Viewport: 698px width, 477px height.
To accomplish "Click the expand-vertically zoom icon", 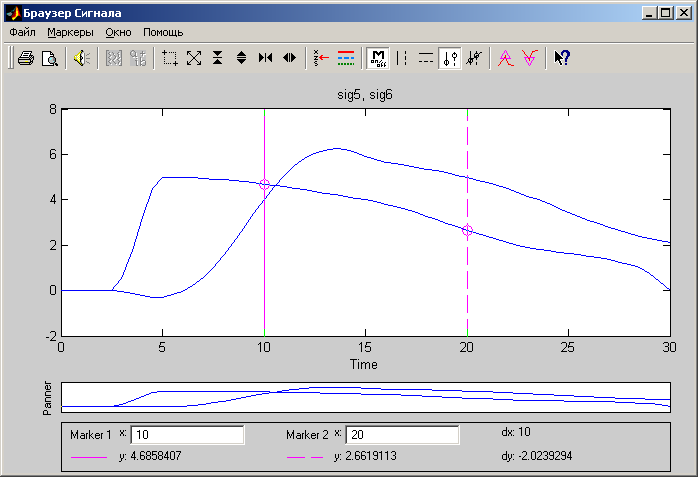I will (241, 58).
